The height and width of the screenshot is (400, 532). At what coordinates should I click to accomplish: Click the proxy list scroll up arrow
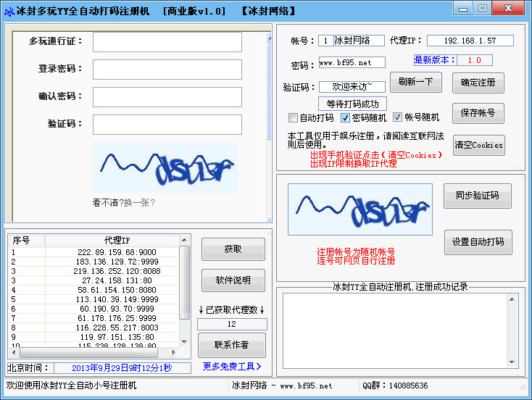pyautogui.click(x=184, y=240)
